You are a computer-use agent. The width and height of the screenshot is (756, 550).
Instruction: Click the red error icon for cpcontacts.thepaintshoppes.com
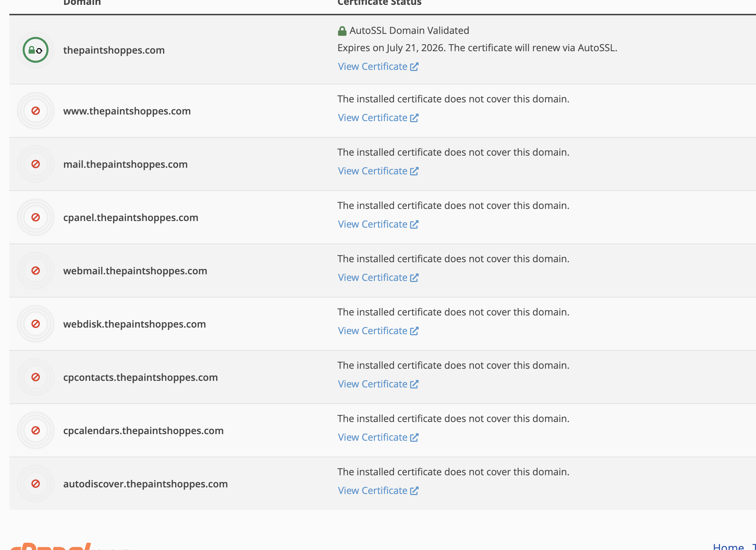pos(36,377)
